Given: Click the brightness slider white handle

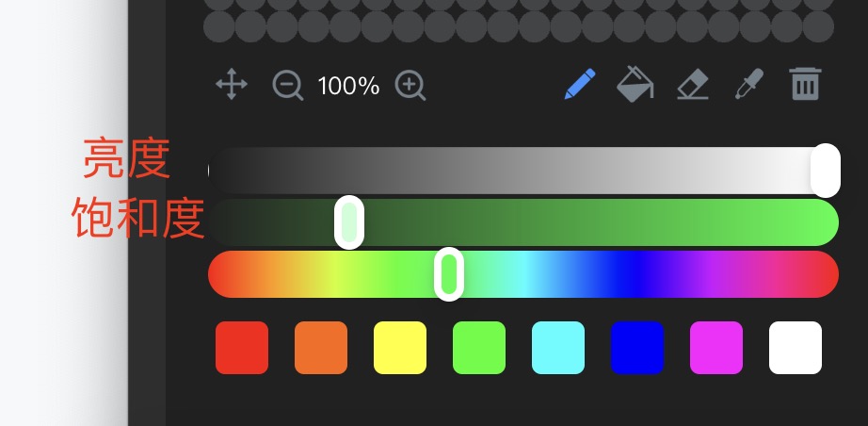Looking at the screenshot, I should tap(826, 171).
